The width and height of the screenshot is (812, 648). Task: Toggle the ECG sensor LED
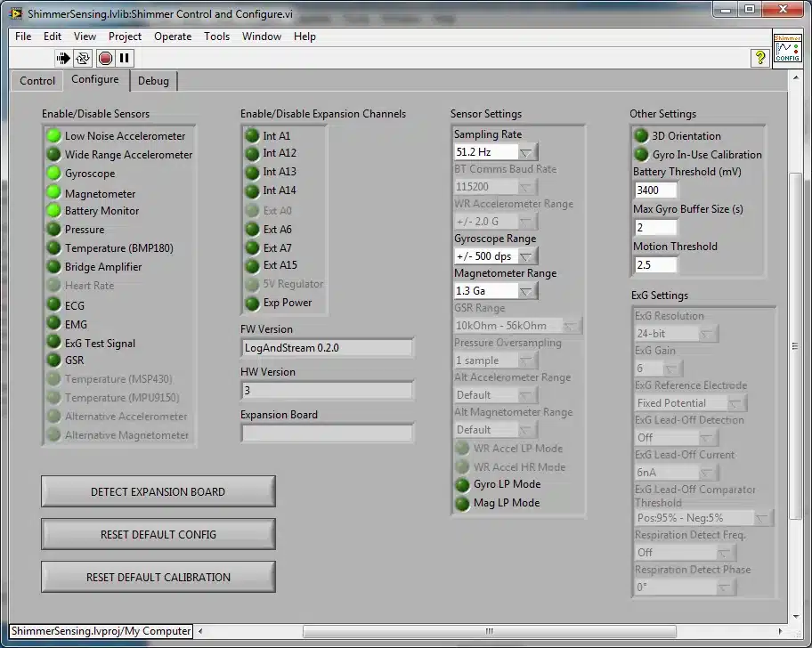click(x=53, y=304)
